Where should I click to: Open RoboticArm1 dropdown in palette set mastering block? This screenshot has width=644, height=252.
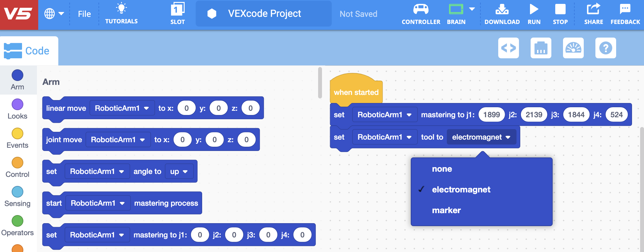(x=97, y=235)
